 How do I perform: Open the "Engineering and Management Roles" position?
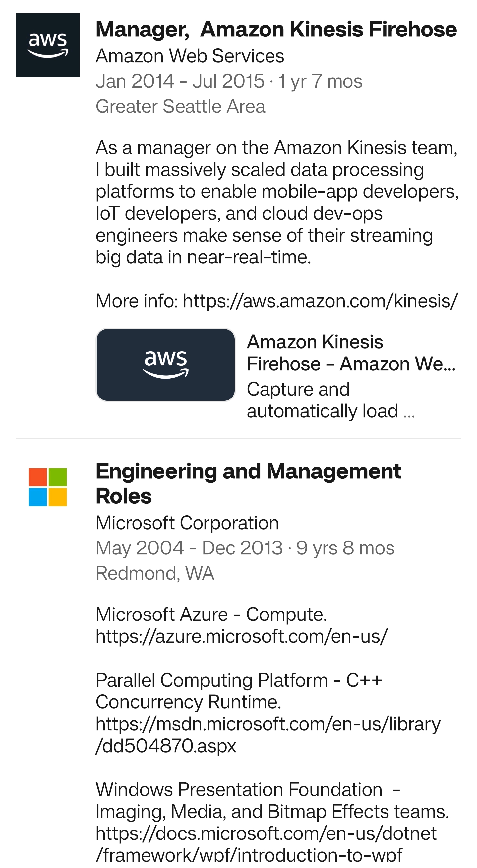click(248, 483)
